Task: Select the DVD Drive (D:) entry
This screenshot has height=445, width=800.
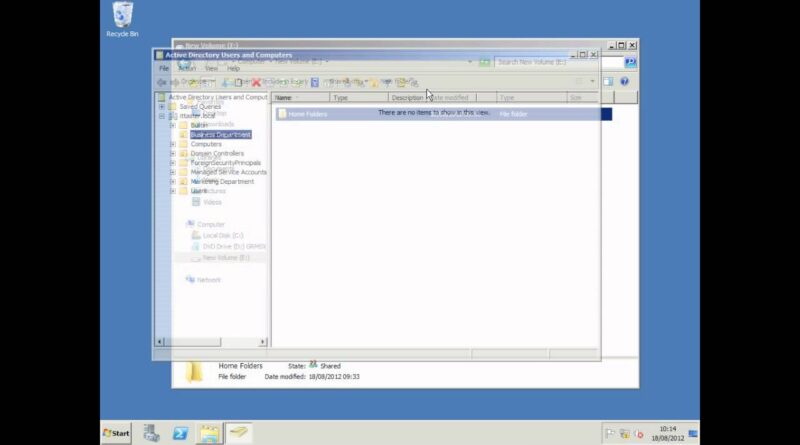Action: 229,246
